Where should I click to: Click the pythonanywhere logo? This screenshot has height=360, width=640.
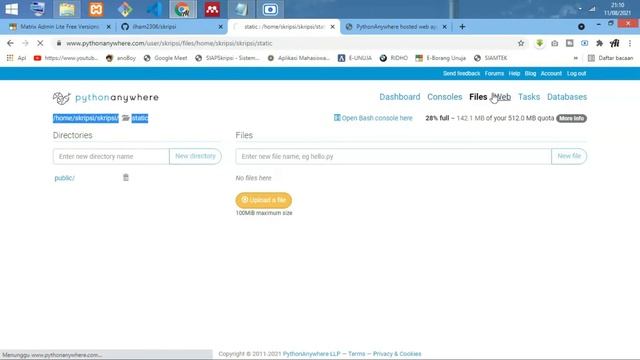point(106,98)
